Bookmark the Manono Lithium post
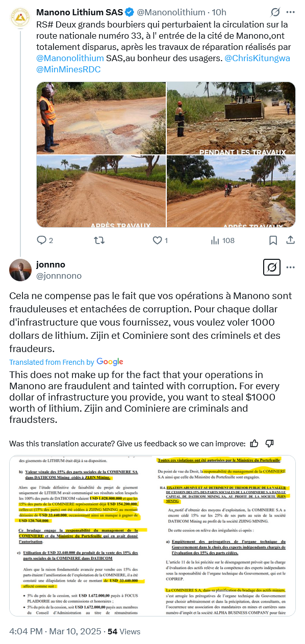305x644 pixels. 273,240
